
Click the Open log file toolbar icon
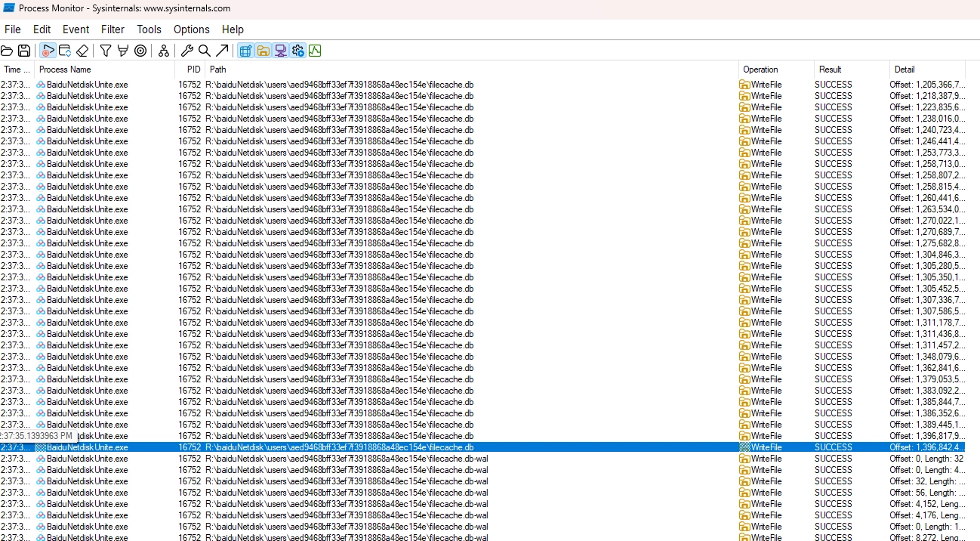tap(7, 51)
